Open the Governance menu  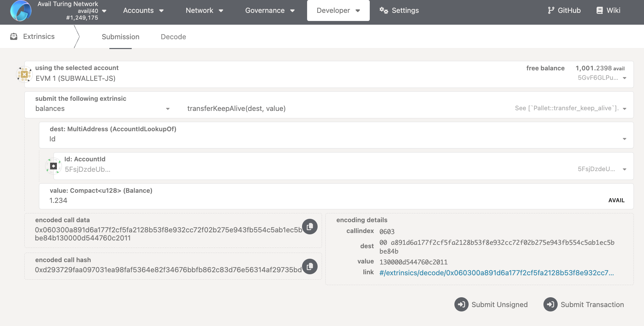(x=270, y=10)
